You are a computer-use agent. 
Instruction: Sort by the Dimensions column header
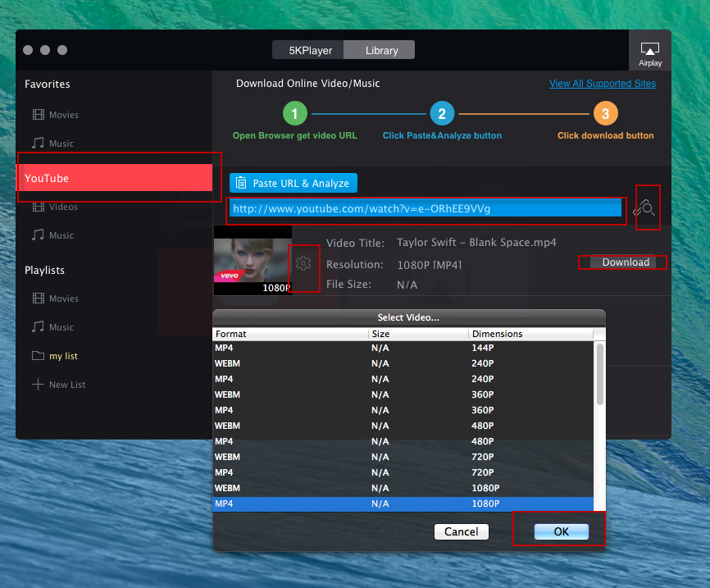tap(530, 334)
